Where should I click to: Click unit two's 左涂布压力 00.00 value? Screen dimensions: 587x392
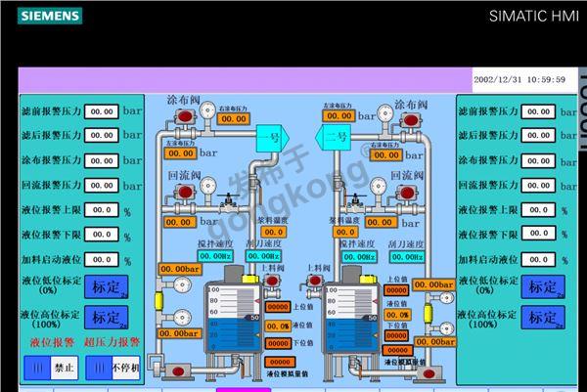[339, 116]
